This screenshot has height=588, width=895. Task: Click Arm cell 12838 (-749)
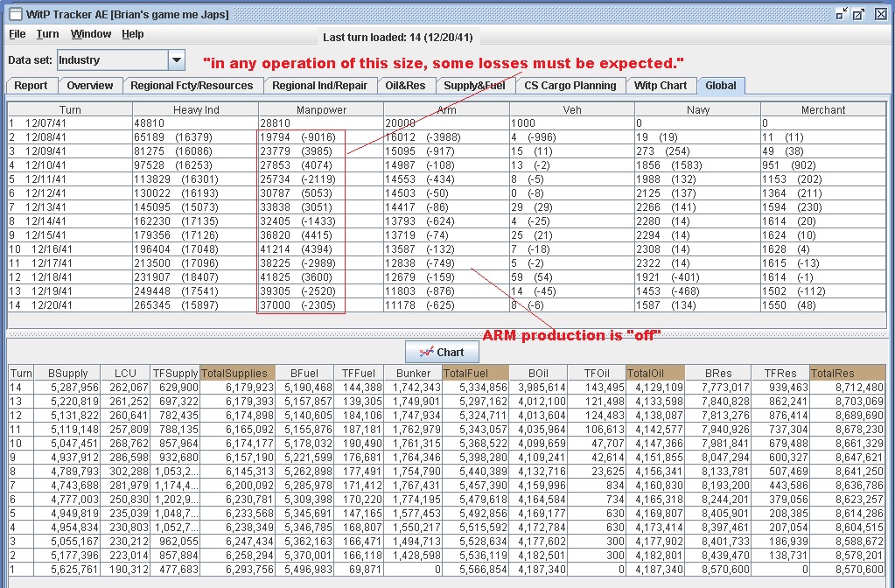click(x=446, y=263)
